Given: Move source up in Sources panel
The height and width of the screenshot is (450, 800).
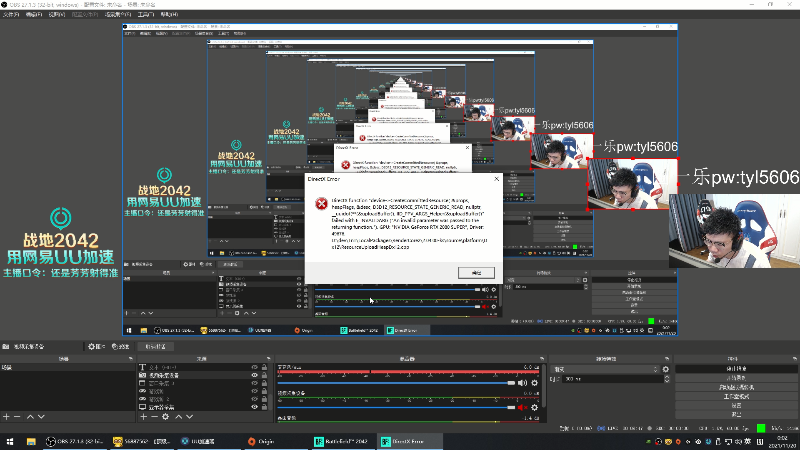Looking at the screenshot, I should (x=179, y=417).
